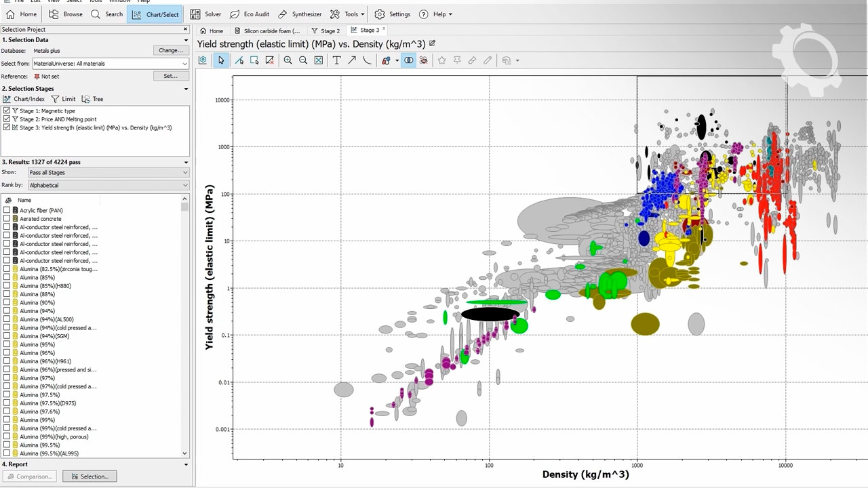This screenshot has height=488, width=868.
Task: Click the large black ellipse bubble on chart
Action: click(490, 314)
